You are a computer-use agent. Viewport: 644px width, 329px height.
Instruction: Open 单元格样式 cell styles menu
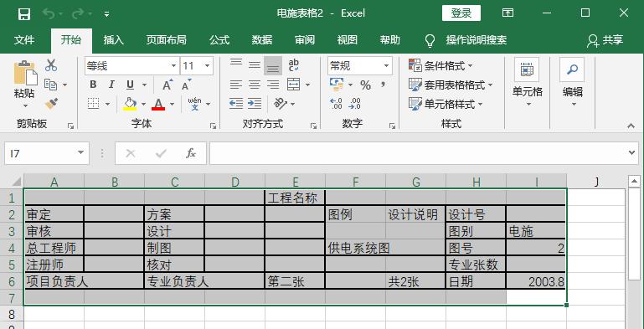pos(446,104)
